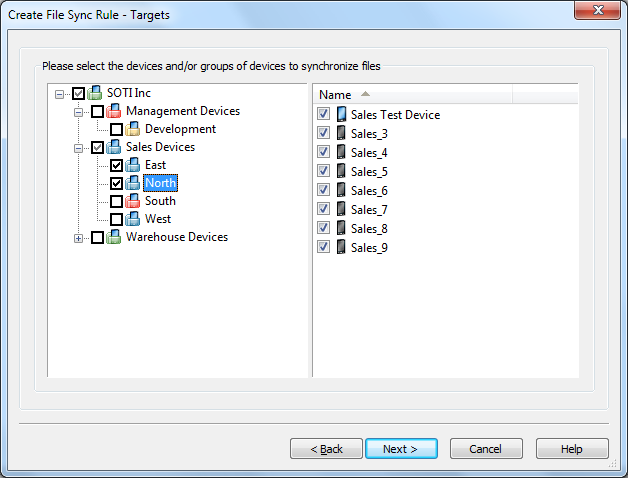This screenshot has width=628, height=478.
Task: Open Help for this dialog
Action: 572,449
